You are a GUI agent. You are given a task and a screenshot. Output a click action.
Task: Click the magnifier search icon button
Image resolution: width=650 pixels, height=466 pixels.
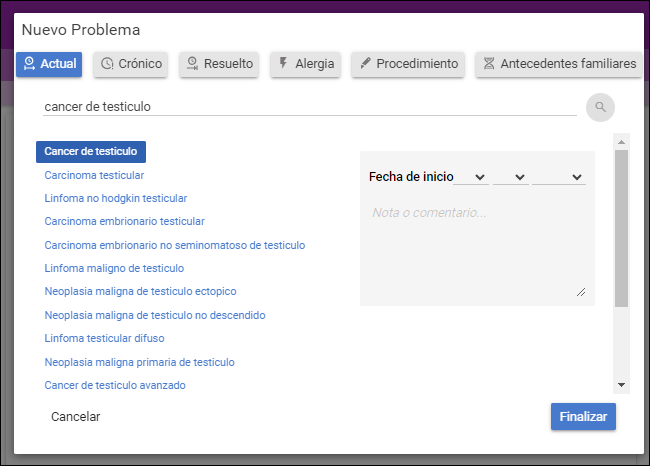click(600, 107)
